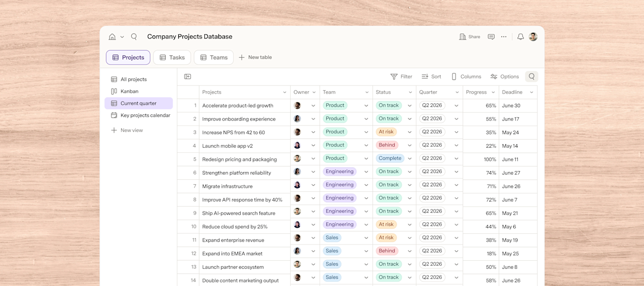The width and height of the screenshot is (644, 286).
Task: Click Product tag for Increase NPS row
Action: pyautogui.click(x=335, y=132)
